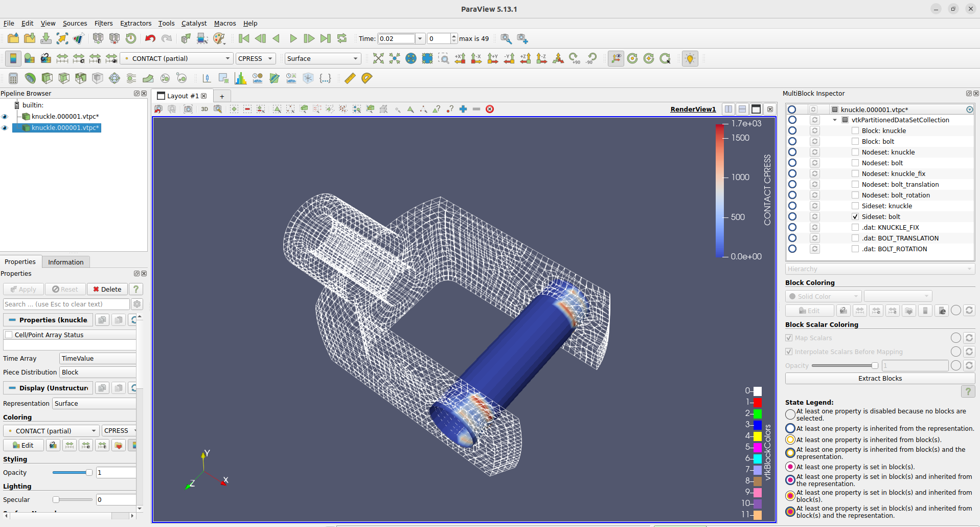Click the Apply button in Properties
The height and width of the screenshot is (527, 980).
click(23, 289)
